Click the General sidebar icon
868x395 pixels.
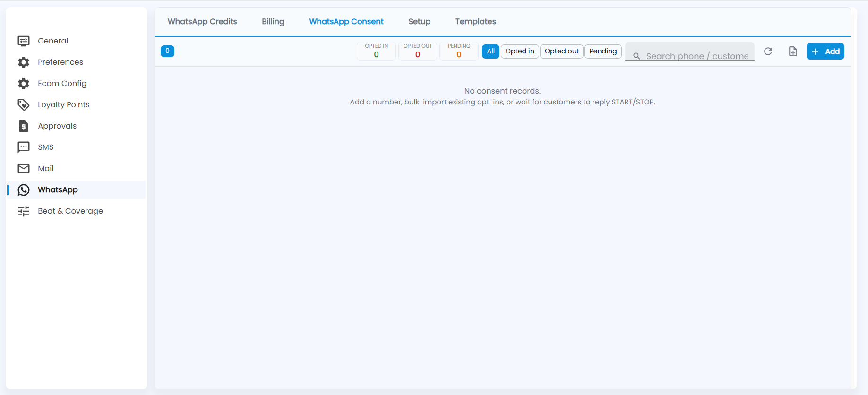tap(24, 41)
